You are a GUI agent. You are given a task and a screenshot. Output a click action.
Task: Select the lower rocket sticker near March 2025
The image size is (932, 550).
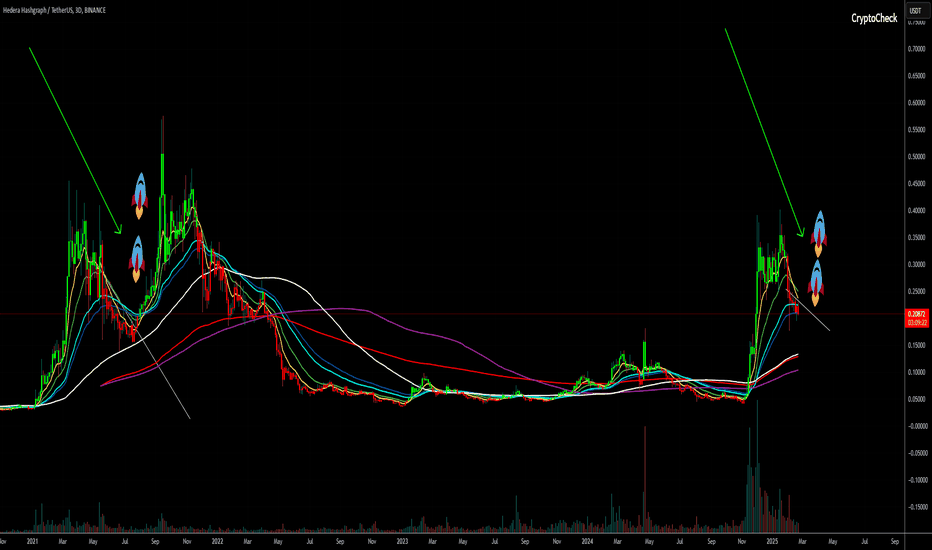[817, 283]
